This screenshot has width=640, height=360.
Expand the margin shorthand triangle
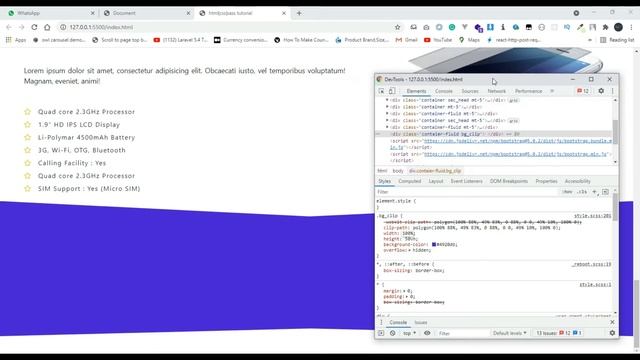click(x=404, y=291)
